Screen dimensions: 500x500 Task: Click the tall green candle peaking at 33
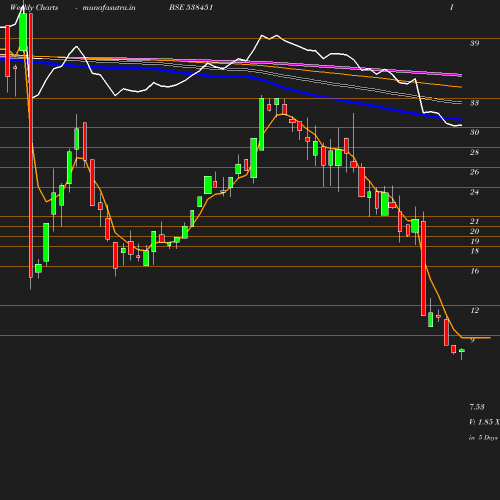tap(262, 124)
